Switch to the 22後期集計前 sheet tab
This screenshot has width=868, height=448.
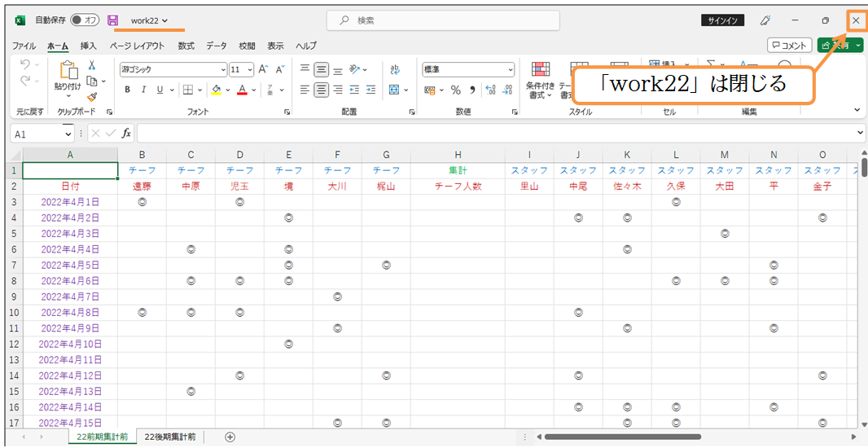coord(170,437)
